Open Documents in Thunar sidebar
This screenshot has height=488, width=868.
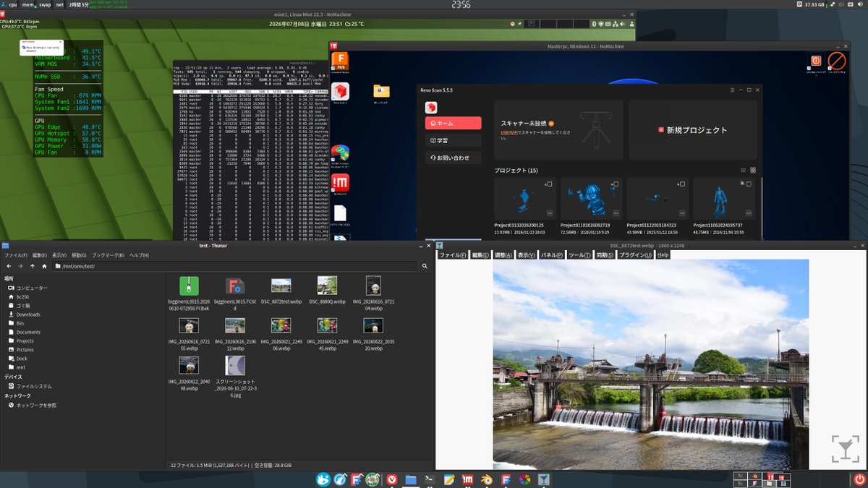click(x=24, y=332)
